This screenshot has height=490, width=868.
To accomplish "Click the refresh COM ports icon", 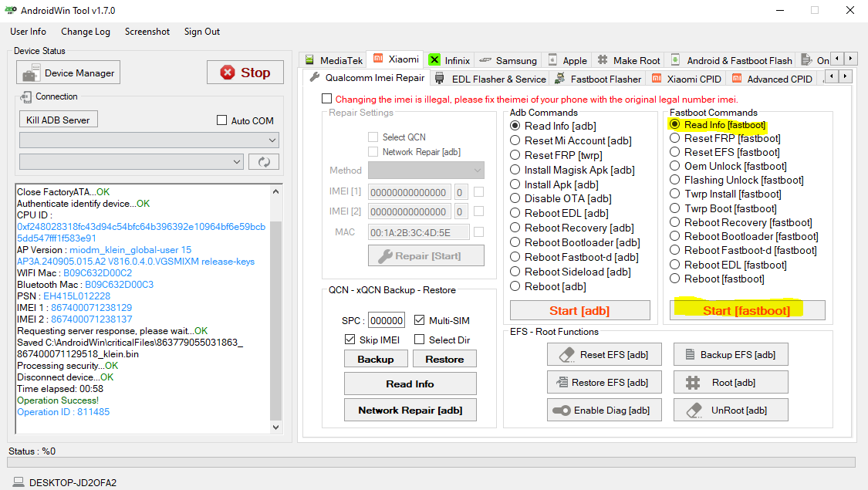I will tap(263, 162).
